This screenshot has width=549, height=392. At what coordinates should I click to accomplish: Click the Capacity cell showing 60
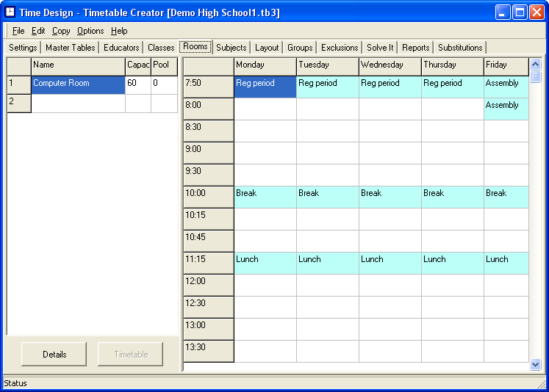[137, 84]
